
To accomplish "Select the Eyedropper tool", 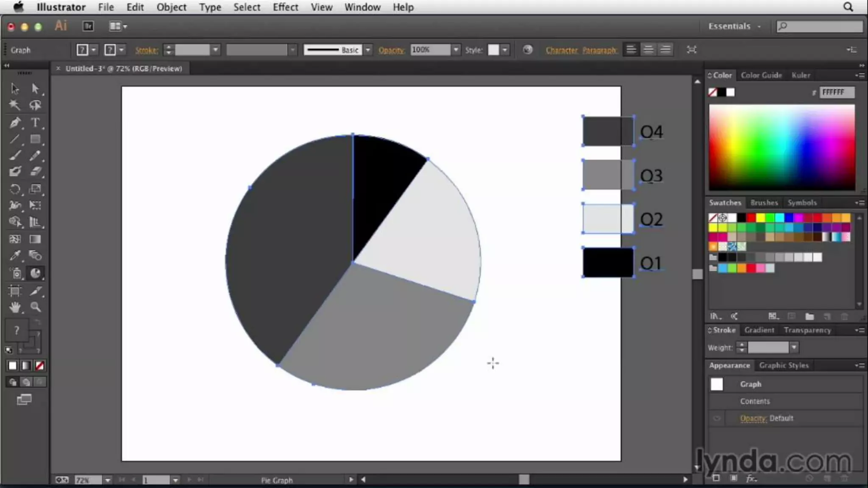I will (x=15, y=255).
